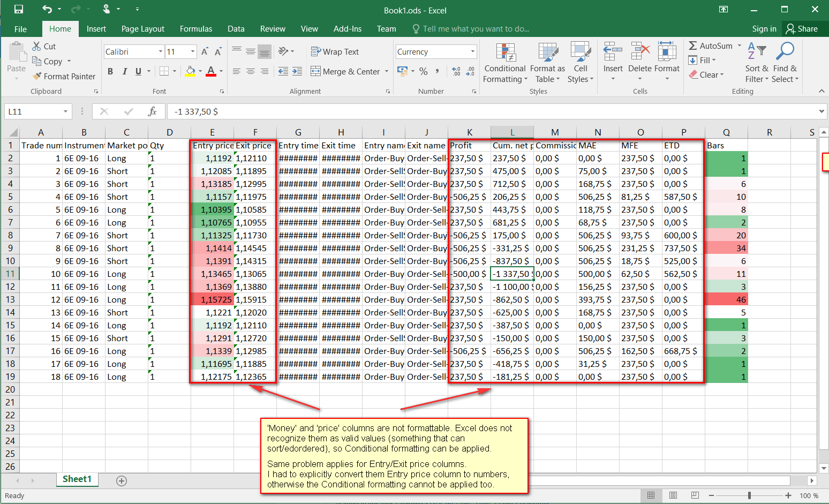
Task: Expand the Currency number format dropdown
Action: (x=472, y=52)
